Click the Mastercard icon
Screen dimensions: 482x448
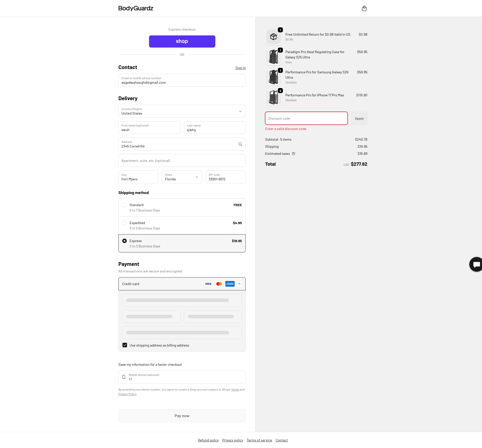[x=219, y=284]
